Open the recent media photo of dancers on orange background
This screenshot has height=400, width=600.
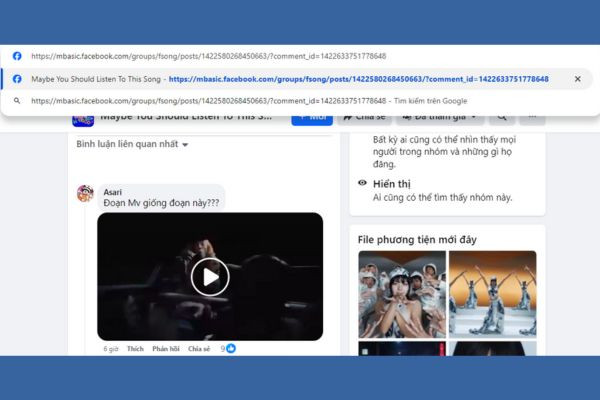click(492, 294)
